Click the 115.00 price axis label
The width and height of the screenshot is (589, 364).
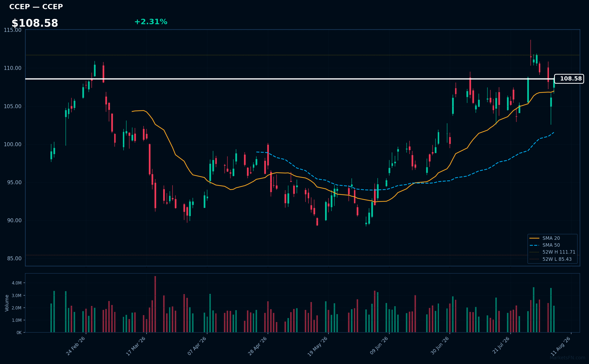(13, 30)
